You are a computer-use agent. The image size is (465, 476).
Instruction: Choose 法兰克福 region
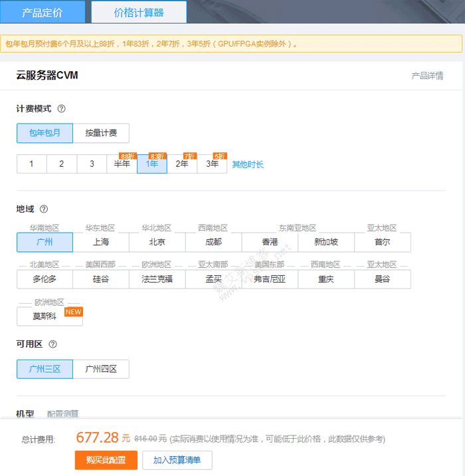[x=157, y=279]
